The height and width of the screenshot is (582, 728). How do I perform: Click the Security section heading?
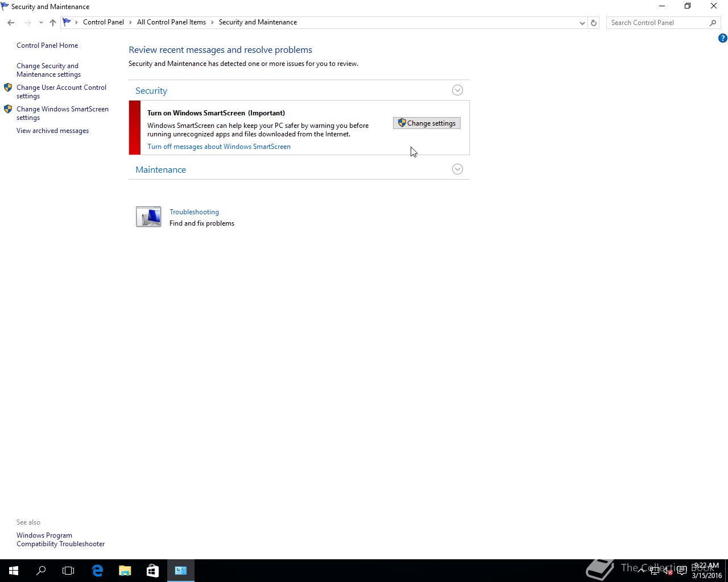pyautogui.click(x=151, y=91)
